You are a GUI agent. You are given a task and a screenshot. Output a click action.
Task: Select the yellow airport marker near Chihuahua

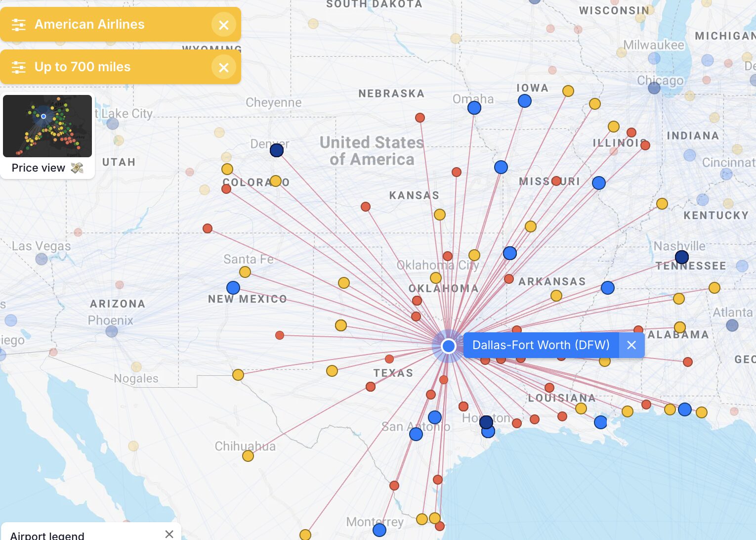click(x=248, y=455)
